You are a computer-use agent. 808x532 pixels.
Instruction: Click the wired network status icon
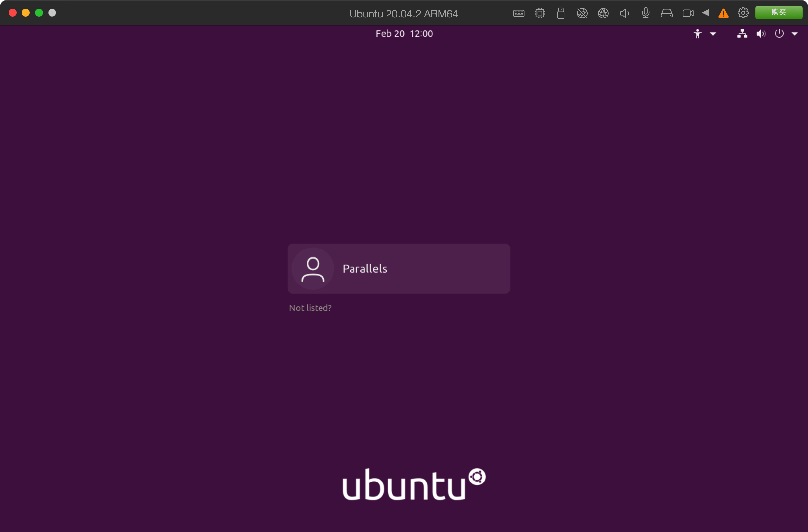pyautogui.click(x=742, y=34)
